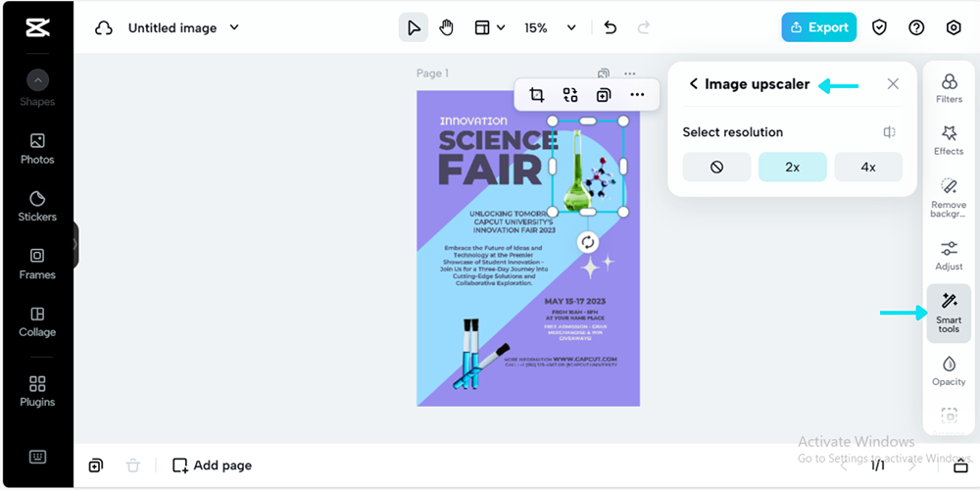Click the SCIENCE heading text on the poster
The image size is (980, 490).
click(498, 141)
